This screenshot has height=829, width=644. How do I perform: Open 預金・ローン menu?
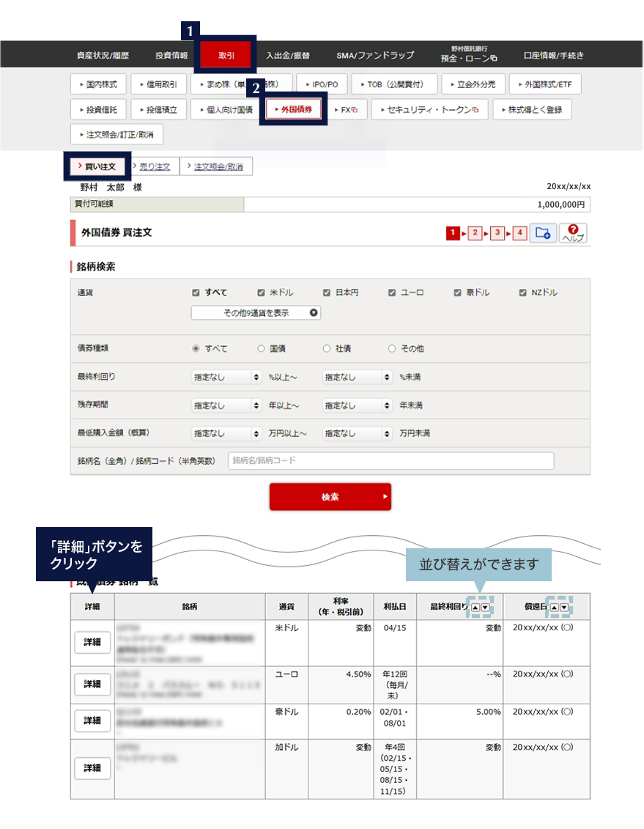pyautogui.click(x=469, y=54)
